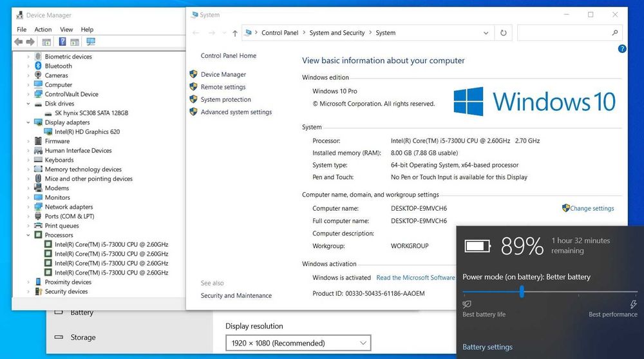Click the up arrow in System navigation bar
Viewport: 644px width, 359px height.
[x=234, y=34]
